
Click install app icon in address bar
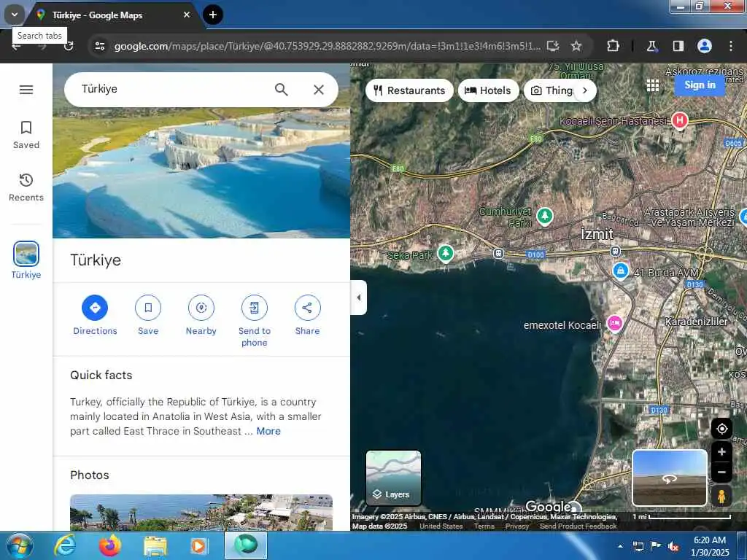click(553, 46)
